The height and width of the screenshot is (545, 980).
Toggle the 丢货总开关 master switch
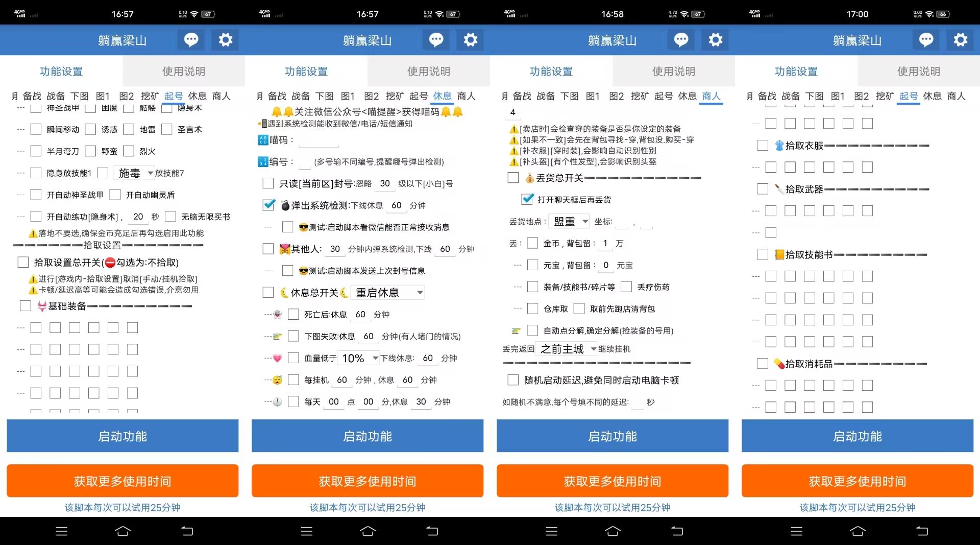[x=513, y=177]
